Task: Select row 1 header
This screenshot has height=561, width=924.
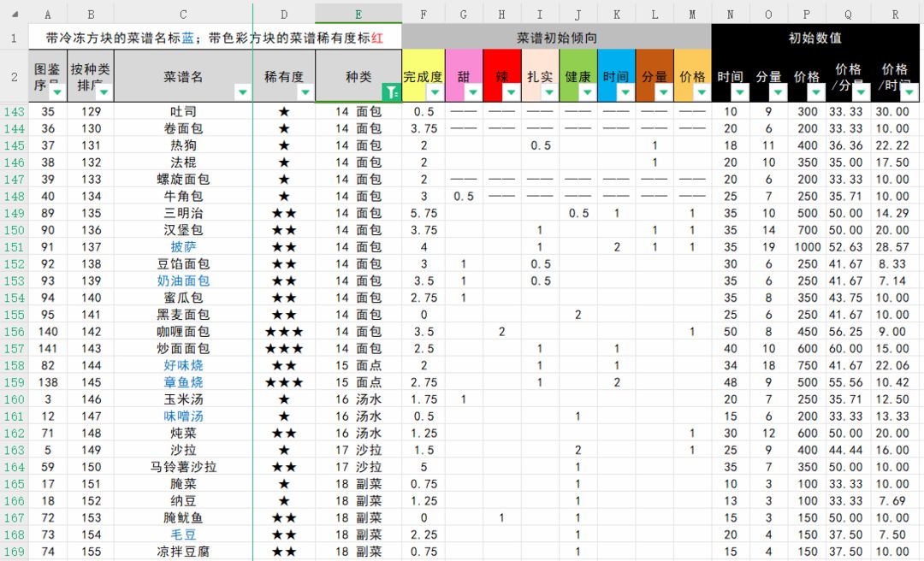Action: 15,38
